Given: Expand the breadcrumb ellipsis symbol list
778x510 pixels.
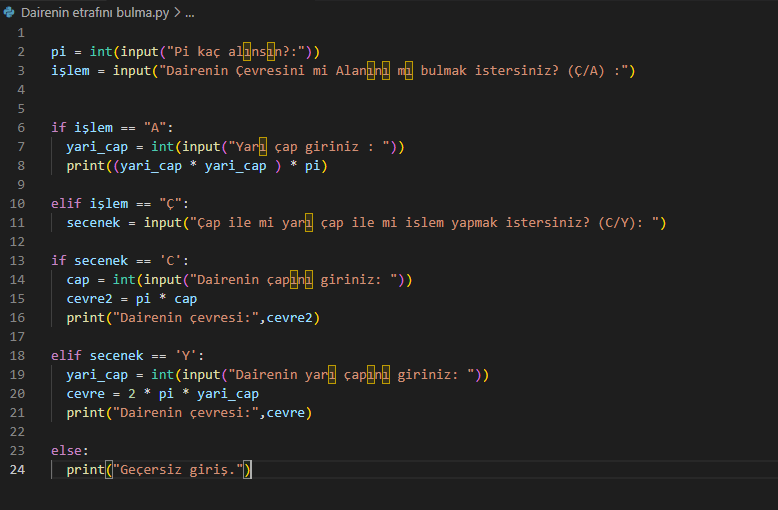Looking at the screenshot, I should pos(190,13).
